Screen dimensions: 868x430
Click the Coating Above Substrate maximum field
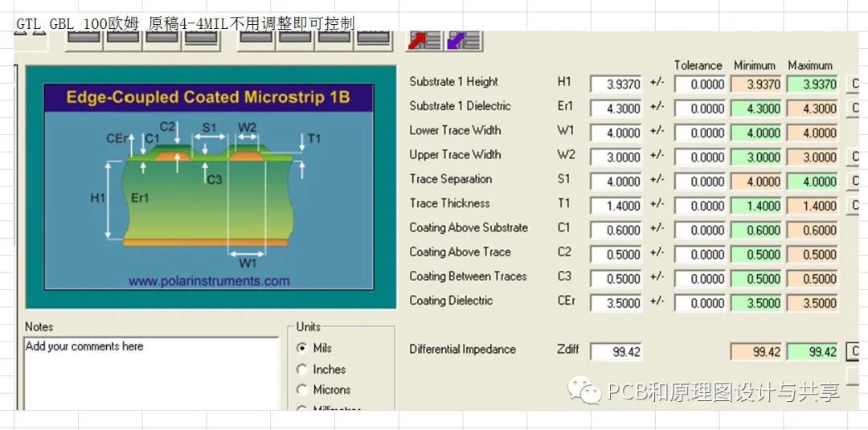pos(812,230)
